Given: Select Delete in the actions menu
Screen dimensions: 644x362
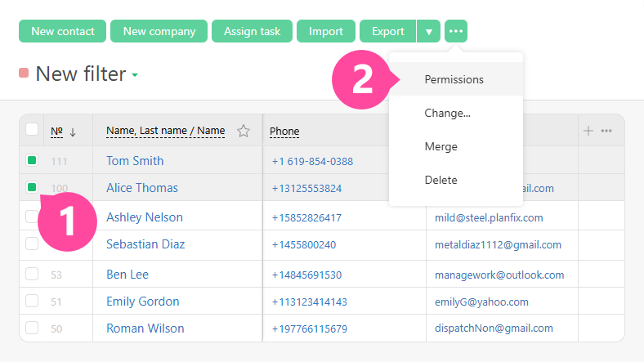Looking at the screenshot, I should (x=441, y=180).
